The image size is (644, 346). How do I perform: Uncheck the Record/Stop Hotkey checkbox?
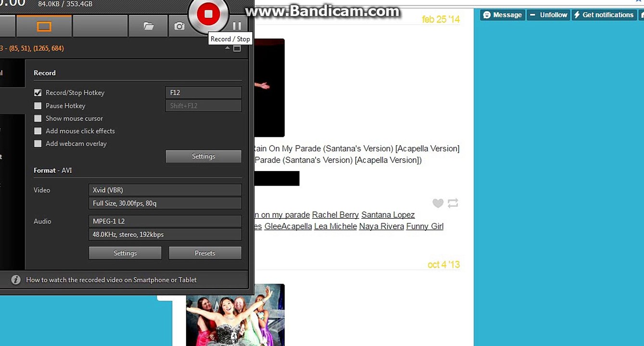click(38, 93)
